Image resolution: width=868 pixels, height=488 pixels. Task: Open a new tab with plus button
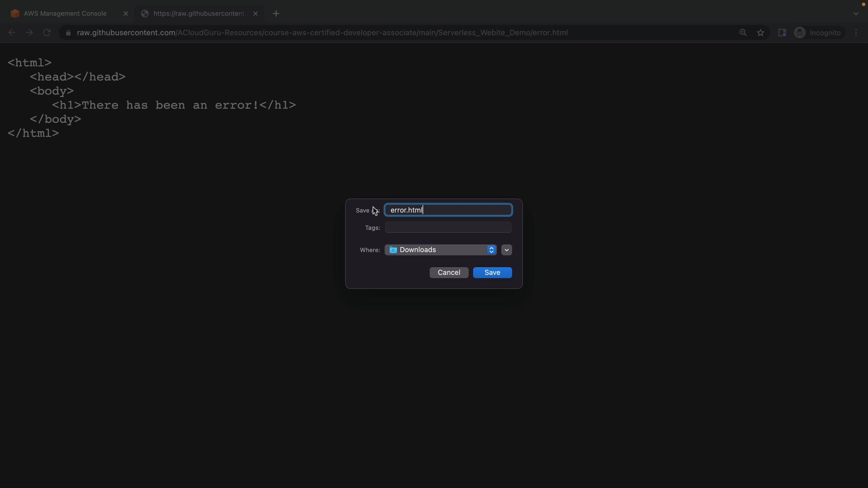click(x=276, y=14)
